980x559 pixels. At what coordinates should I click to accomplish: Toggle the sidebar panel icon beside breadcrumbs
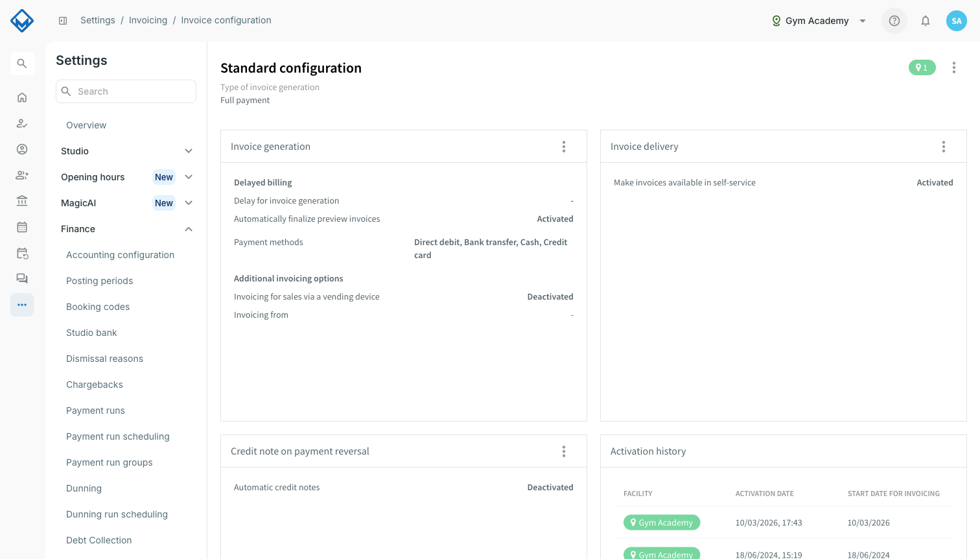tap(63, 21)
